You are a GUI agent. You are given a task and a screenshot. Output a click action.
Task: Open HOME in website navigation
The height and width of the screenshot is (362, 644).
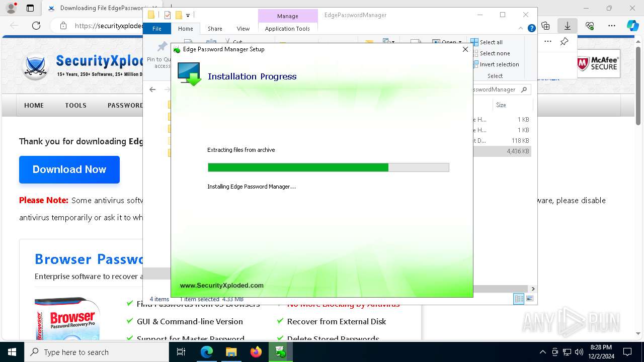pos(34,105)
